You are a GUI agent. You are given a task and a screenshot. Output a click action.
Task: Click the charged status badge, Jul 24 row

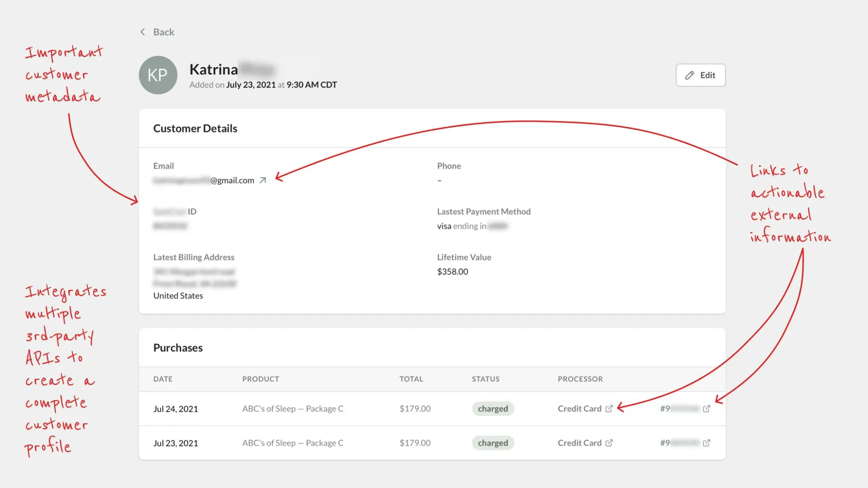tap(493, 409)
